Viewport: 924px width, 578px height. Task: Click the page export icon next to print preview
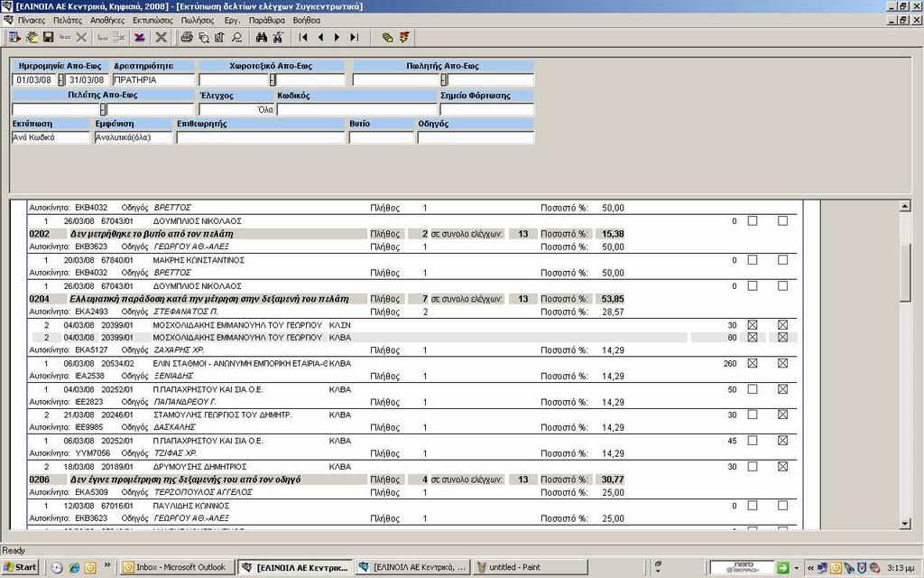tap(219, 37)
